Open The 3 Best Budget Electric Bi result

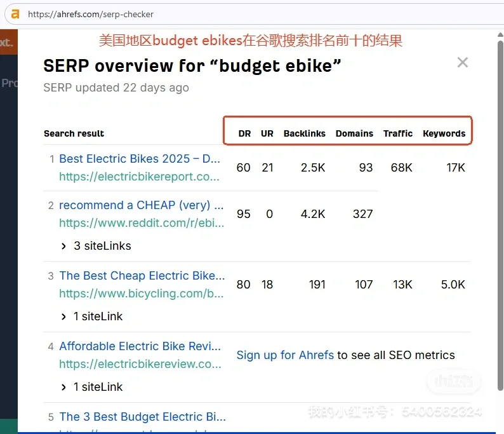142,417
